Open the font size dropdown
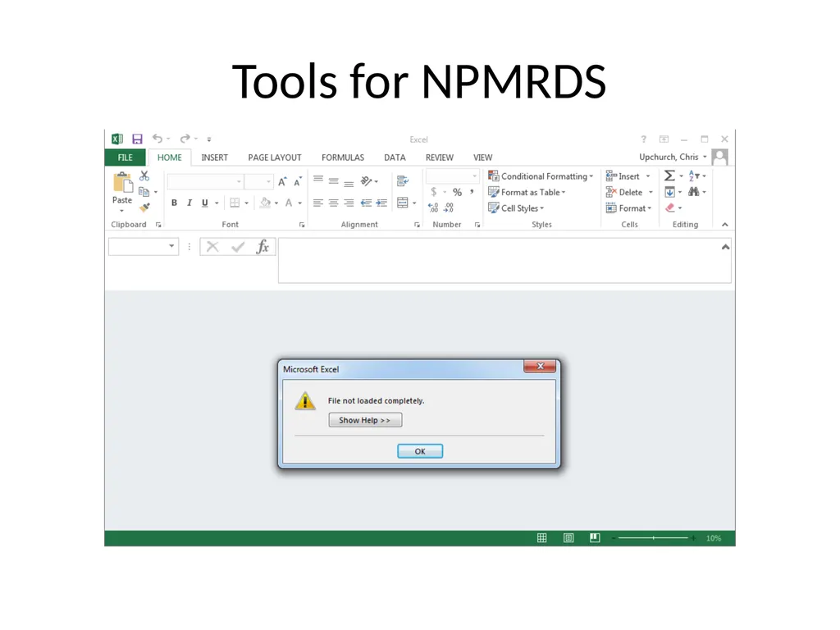This screenshot has width=840, height=630. point(268,182)
